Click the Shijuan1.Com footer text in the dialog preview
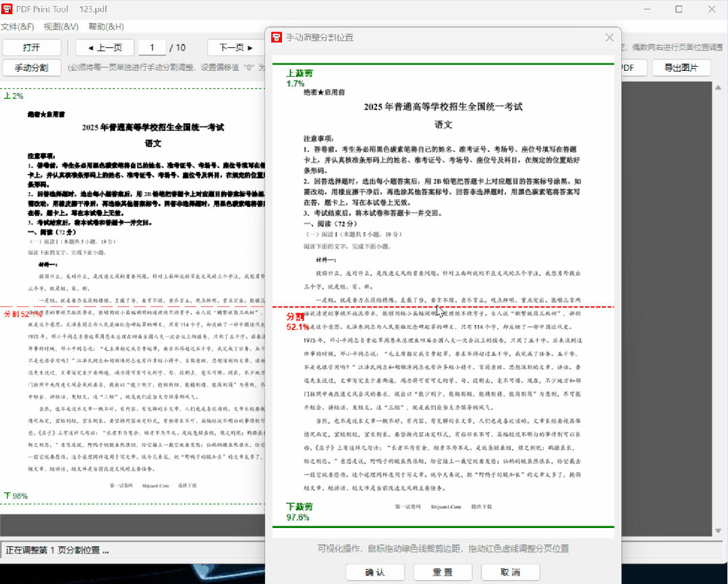 [x=446, y=506]
